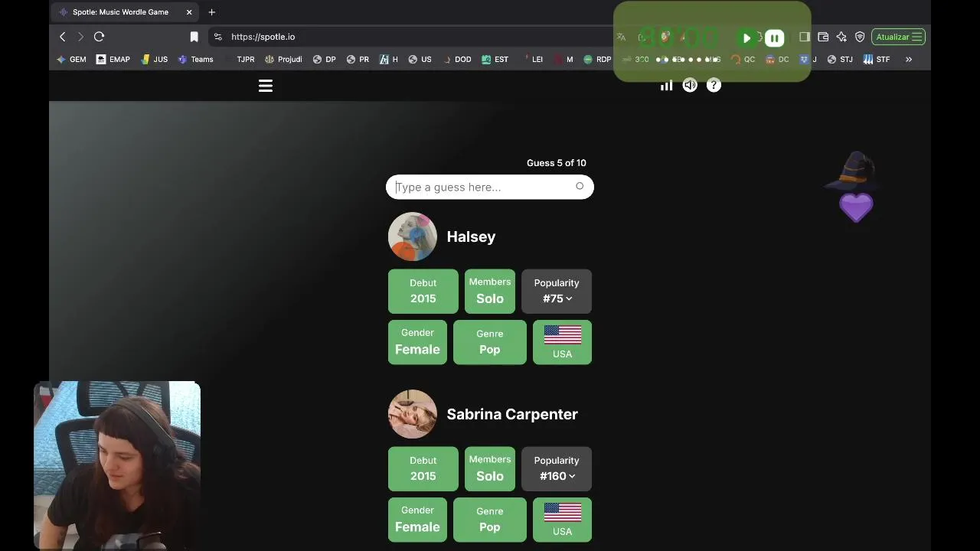Click Sabrina Carpenter's Debut 2015 tile
980x551 pixels.
click(x=423, y=468)
